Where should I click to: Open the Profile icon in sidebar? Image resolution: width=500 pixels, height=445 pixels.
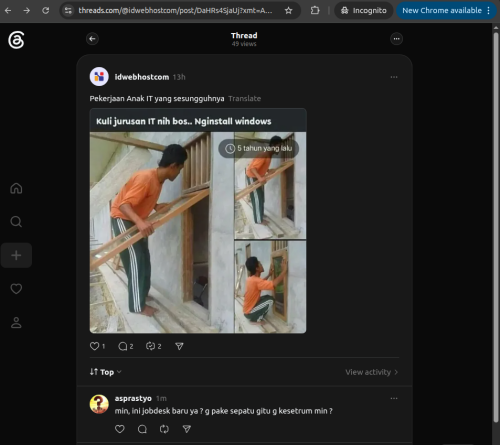point(16,322)
